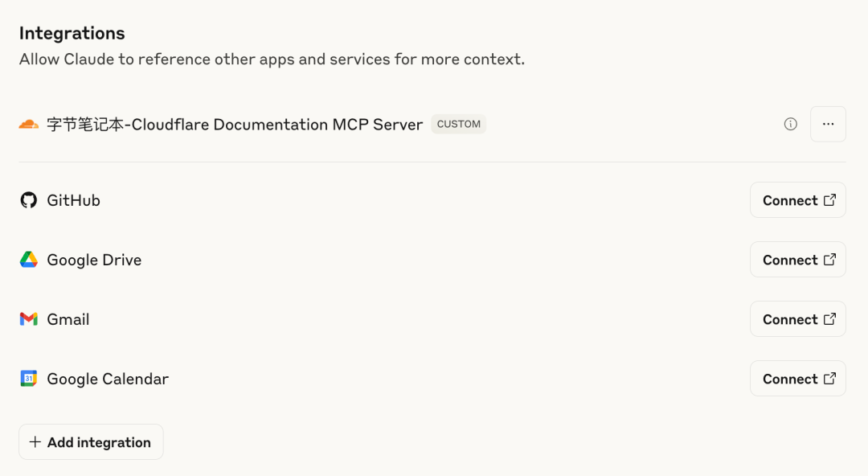Viewport: 868px width, 476px height.
Task: Click the plus icon on Add integration
Action: [35, 441]
